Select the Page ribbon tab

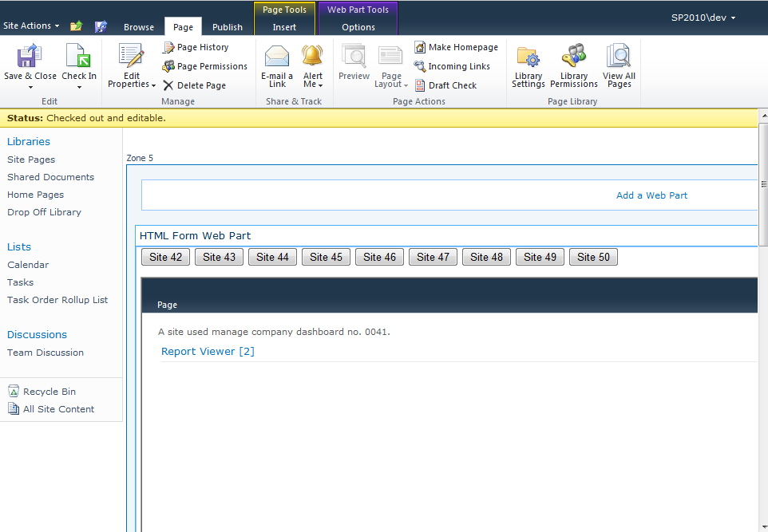183,27
